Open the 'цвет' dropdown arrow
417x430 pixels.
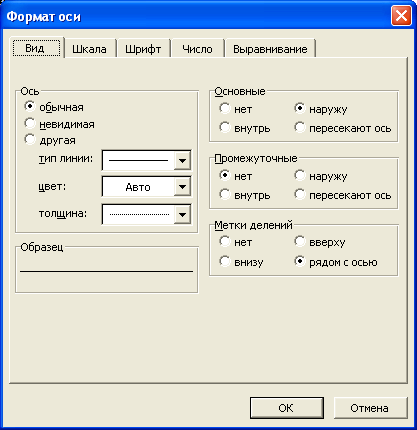click(182, 186)
